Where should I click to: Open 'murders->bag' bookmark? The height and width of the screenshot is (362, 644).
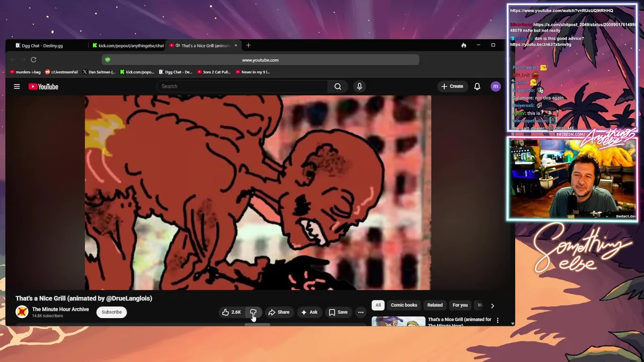(25, 72)
